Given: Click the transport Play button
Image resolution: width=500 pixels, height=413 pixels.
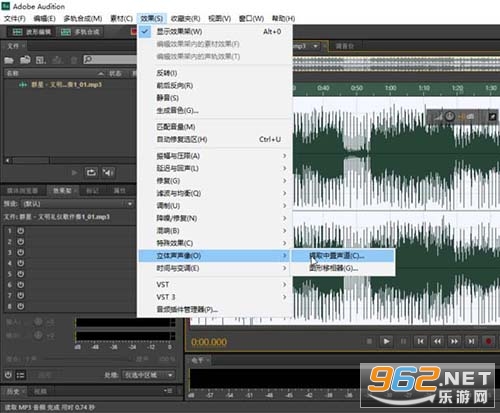Looking at the screenshot, I should tap(386, 341).
